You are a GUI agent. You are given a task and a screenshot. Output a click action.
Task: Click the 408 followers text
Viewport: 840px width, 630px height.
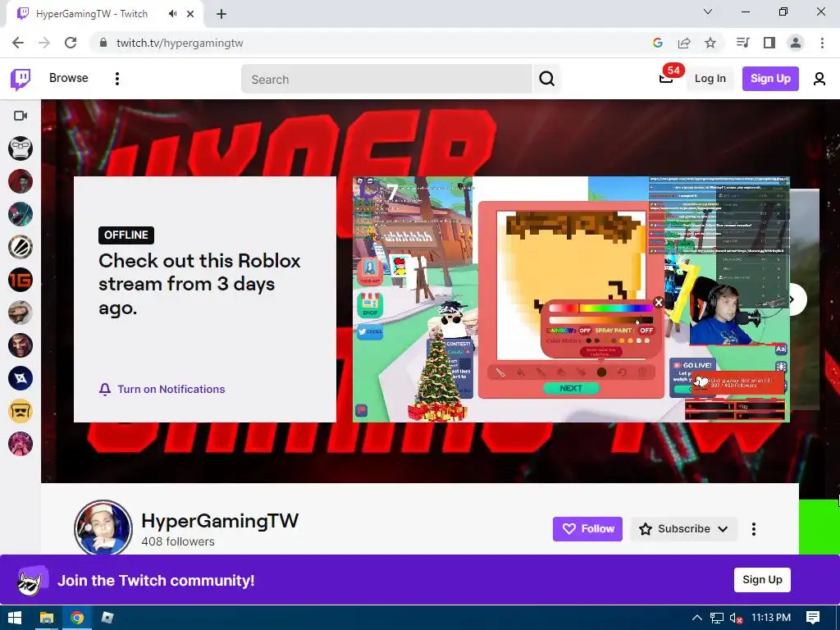(178, 541)
